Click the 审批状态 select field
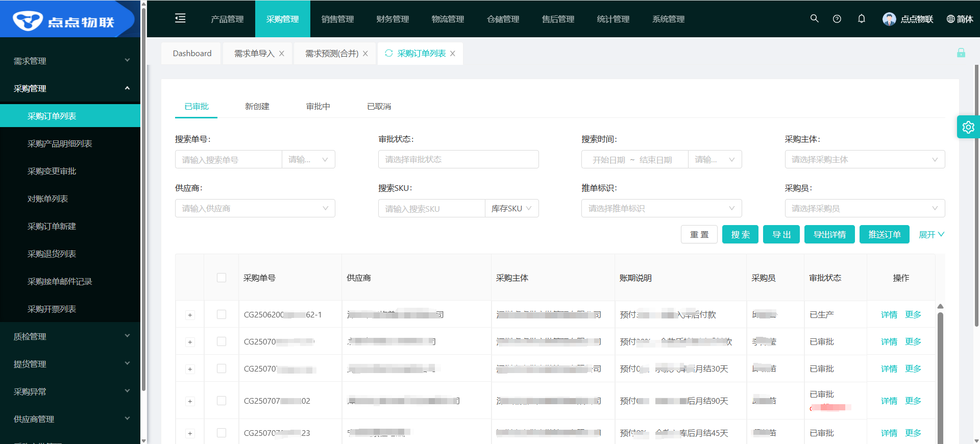Screen dimensions: 980x444 click(458, 159)
